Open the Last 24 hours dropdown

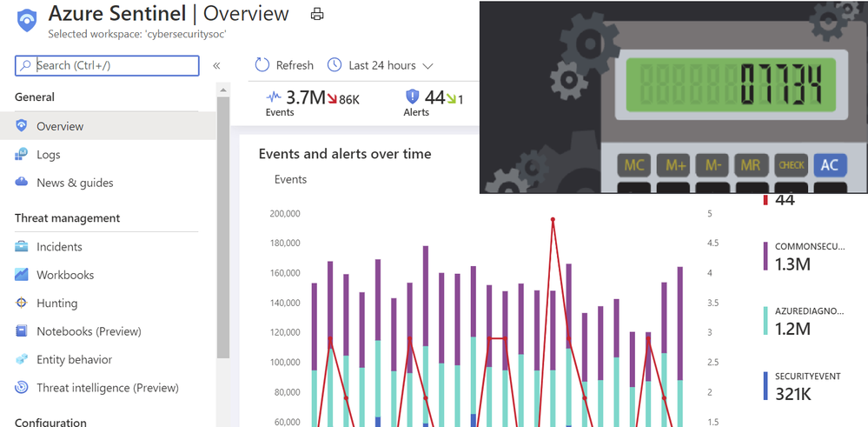380,65
